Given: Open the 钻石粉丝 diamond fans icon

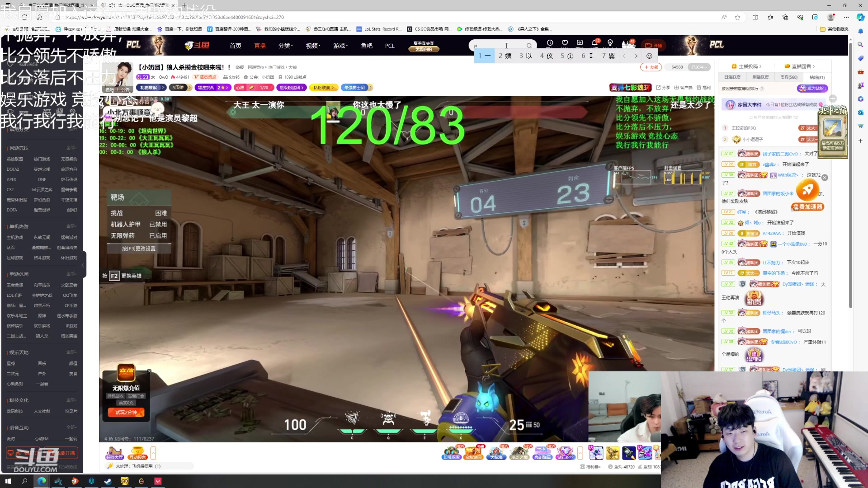Looking at the screenshot, I should [565, 452].
